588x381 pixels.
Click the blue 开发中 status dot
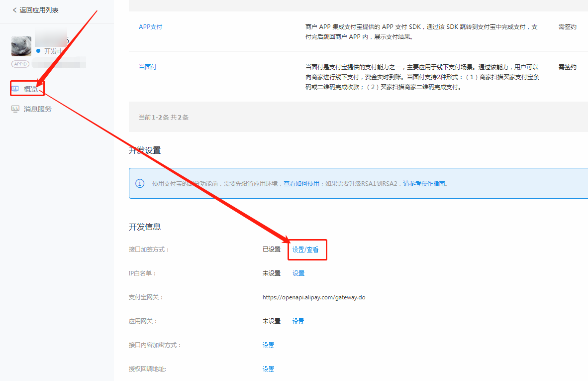click(38, 51)
